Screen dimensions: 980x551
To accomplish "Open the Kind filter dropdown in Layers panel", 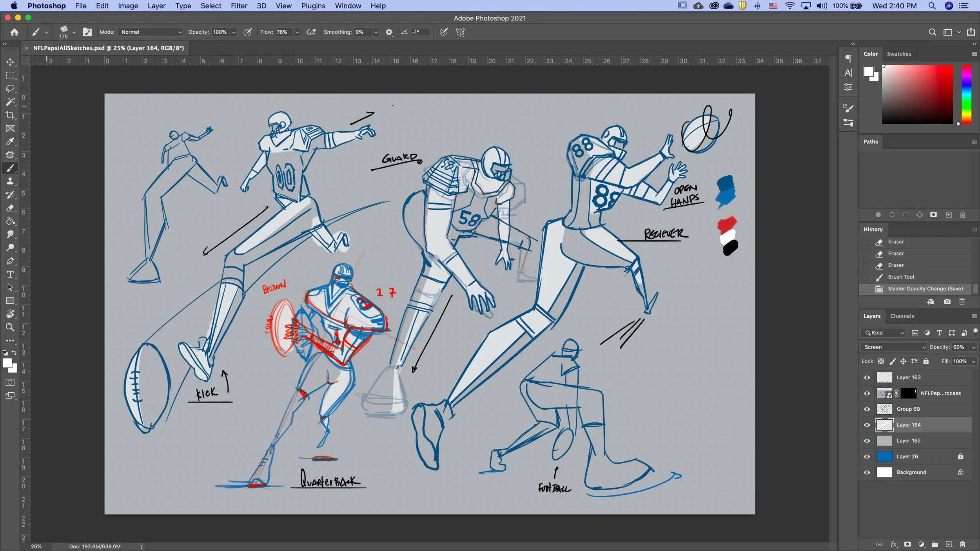I will [x=883, y=332].
